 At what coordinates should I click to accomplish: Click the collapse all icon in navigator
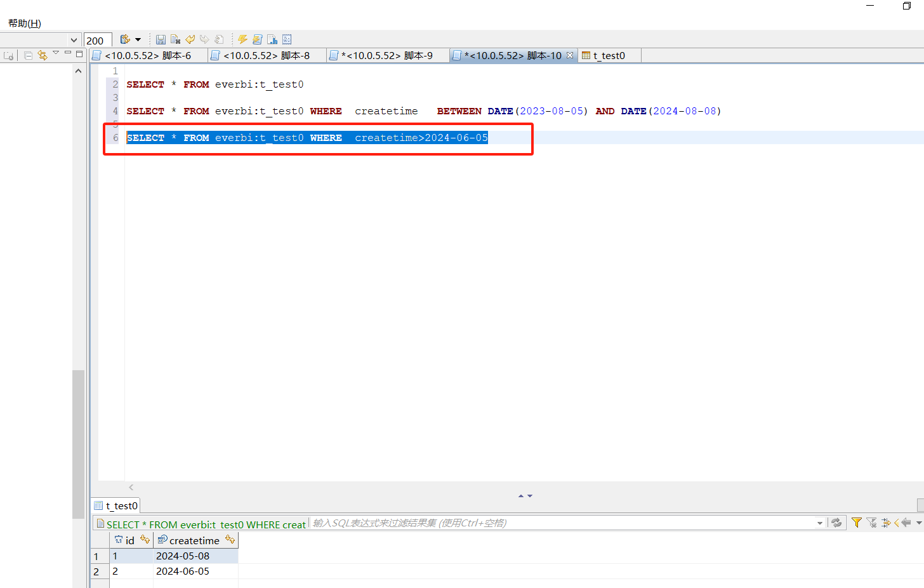pos(28,55)
